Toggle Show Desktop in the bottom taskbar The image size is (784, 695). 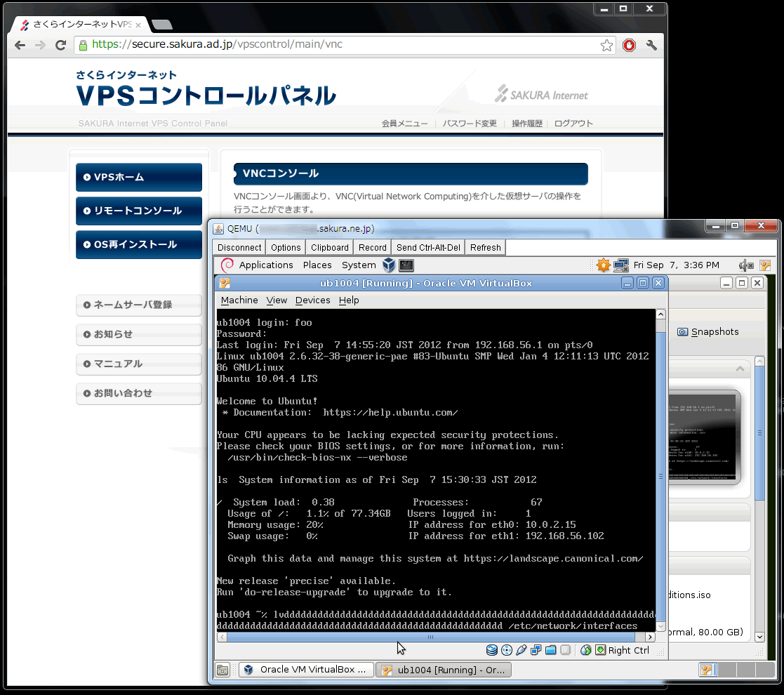point(222,669)
